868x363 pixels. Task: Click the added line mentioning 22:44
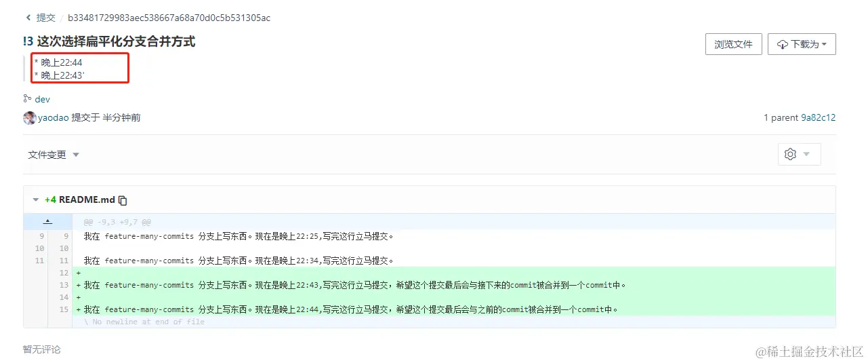tap(453, 309)
